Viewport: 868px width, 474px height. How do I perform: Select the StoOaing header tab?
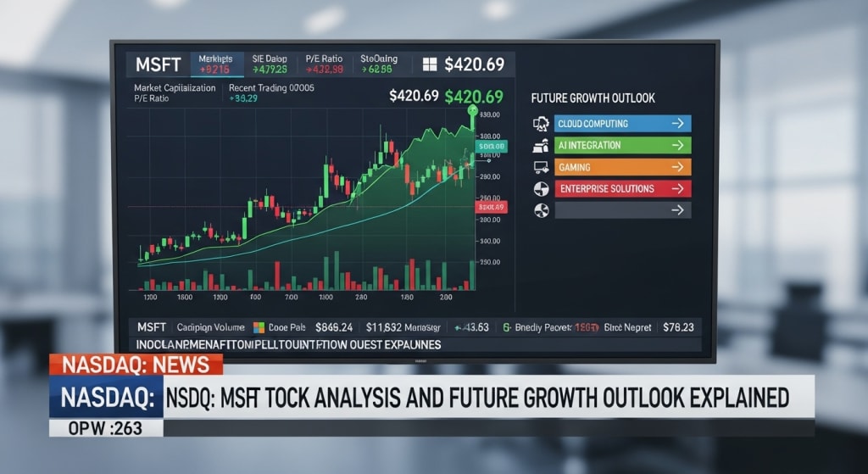[x=379, y=64]
